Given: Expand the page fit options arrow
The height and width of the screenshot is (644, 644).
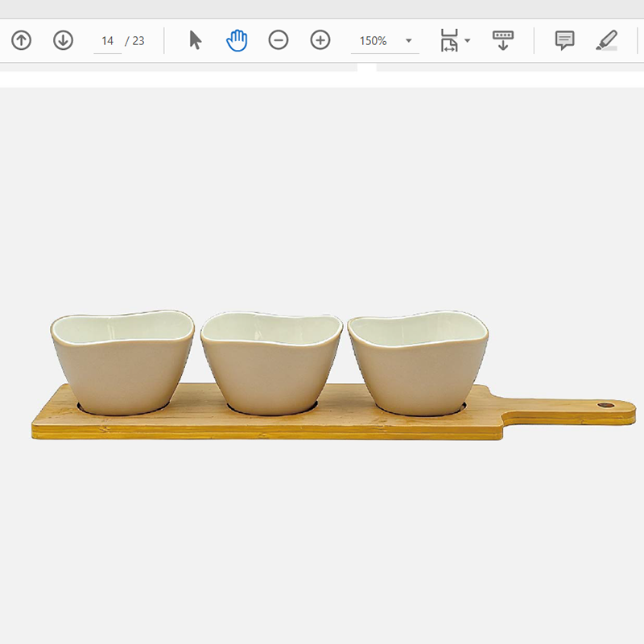Looking at the screenshot, I should coord(468,41).
